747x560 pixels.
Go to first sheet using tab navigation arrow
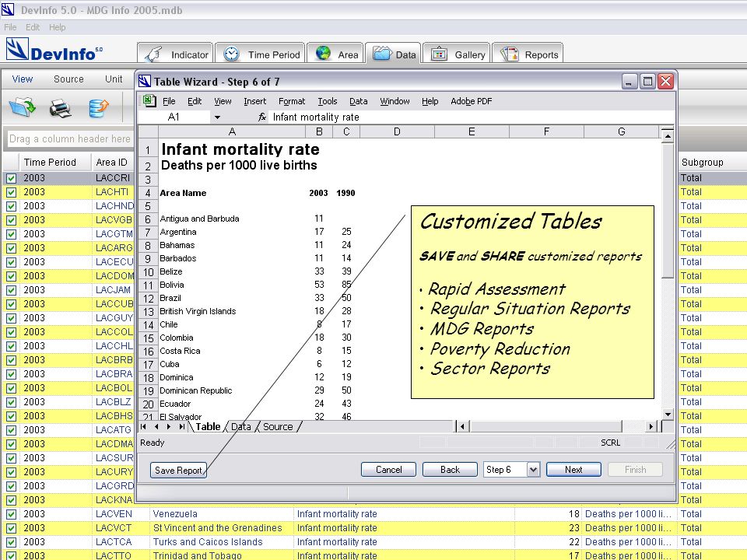pos(143,427)
